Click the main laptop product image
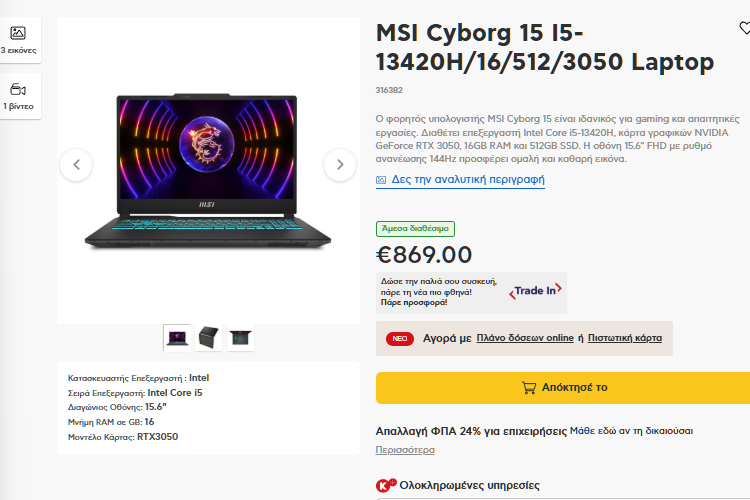750x500 pixels. coord(208,171)
